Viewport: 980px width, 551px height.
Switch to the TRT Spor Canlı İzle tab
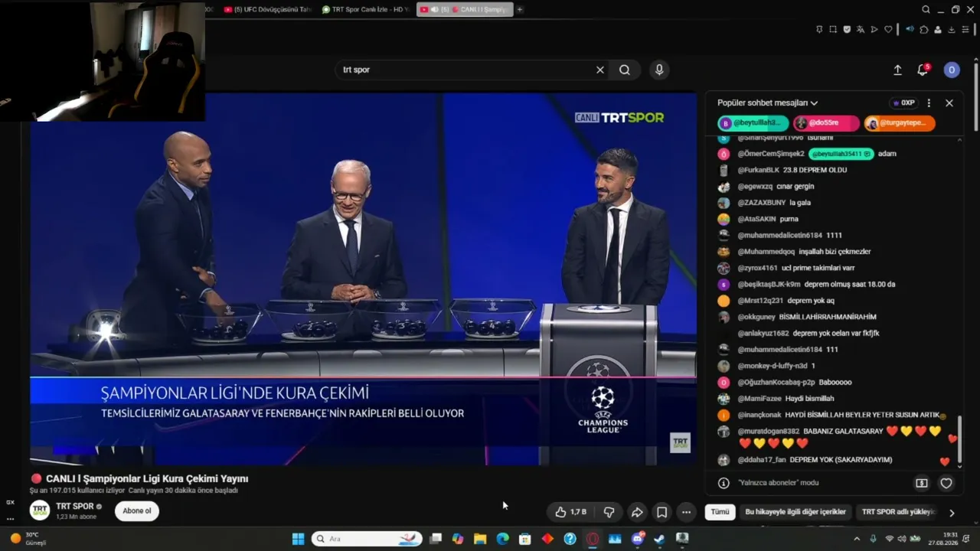[366, 10]
